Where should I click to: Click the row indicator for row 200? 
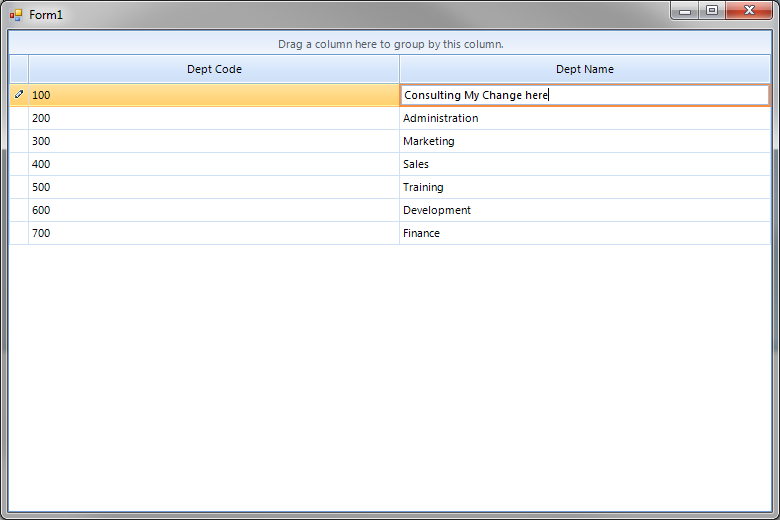click(x=19, y=118)
